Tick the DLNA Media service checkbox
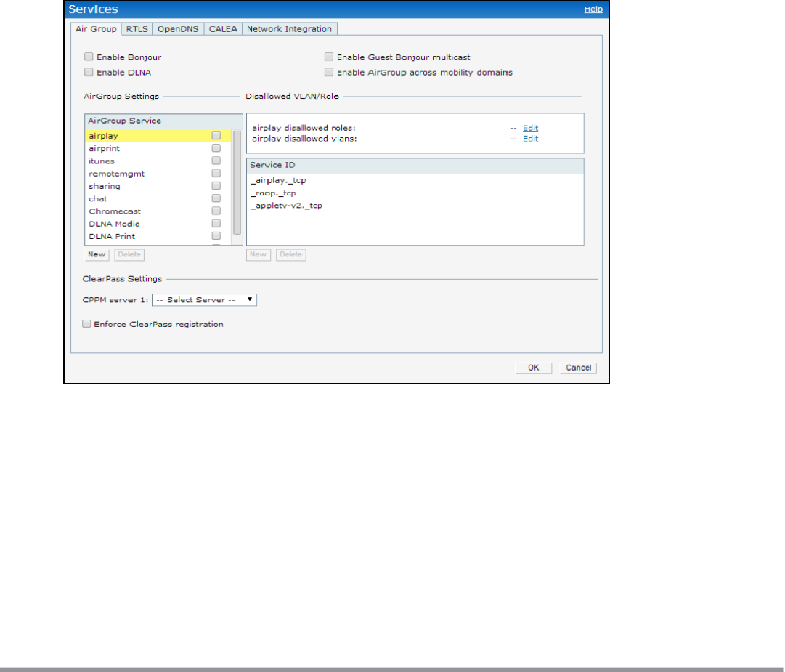Screen dimensions: 785x672 click(x=216, y=223)
